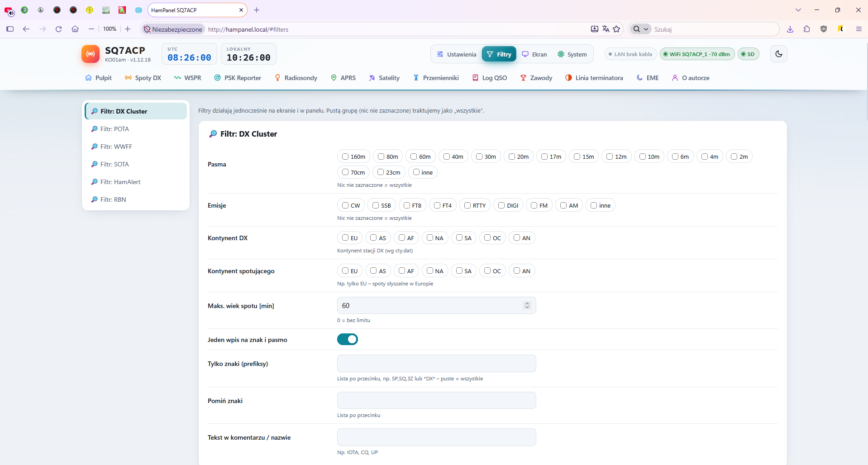Open the browser downloads icon

tap(790, 29)
